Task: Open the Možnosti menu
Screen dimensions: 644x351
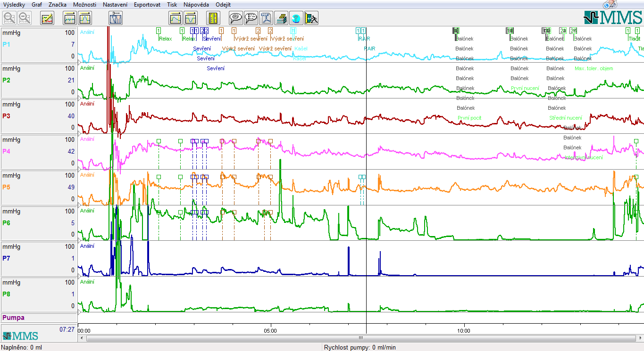Action: pos(85,4)
